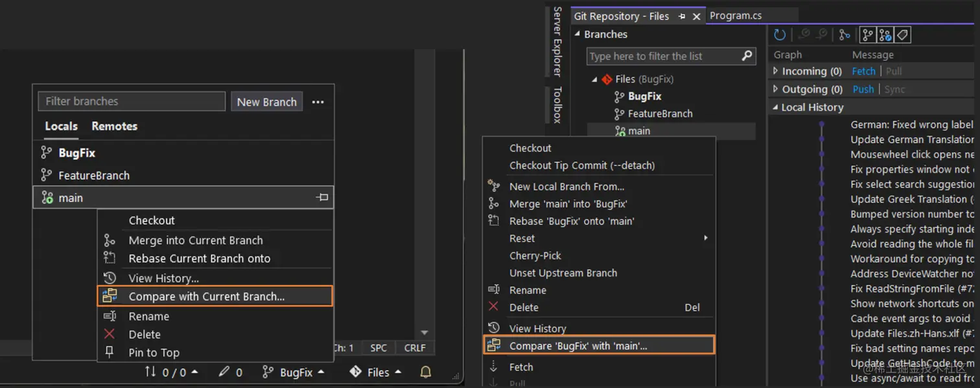Click the pin icon on the main branch row
The width and height of the screenshot is (980, 388).
(321, 198)
